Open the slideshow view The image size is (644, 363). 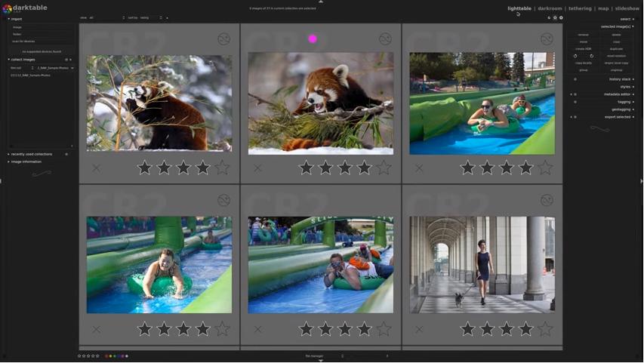627,8
